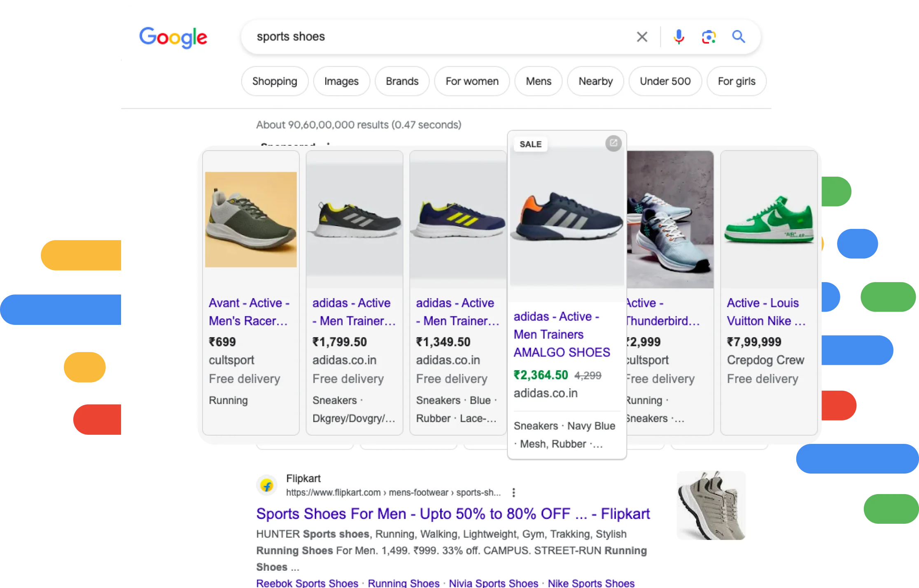Select the Mens filter chip
The image size is (919, 588).
538,81
